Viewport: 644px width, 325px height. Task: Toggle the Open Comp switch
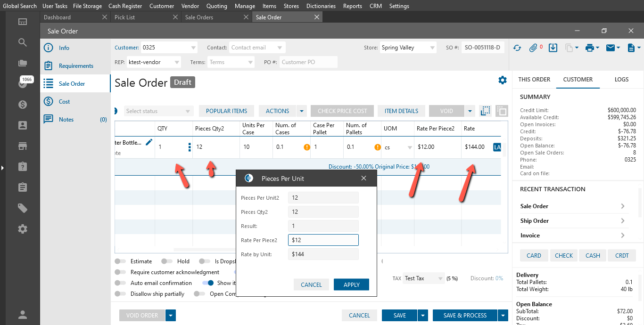[200, 294]
